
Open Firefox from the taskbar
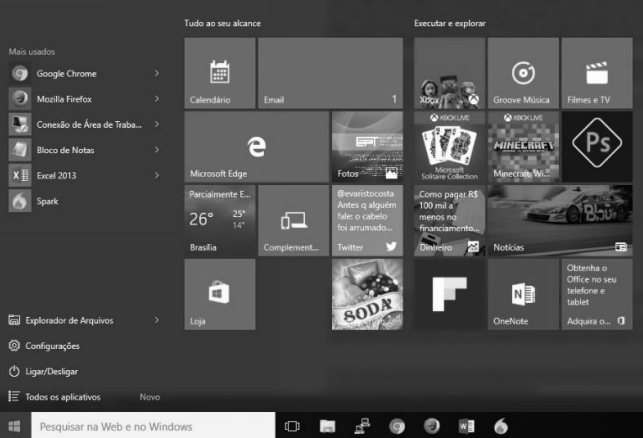click(x=431, y=426)
